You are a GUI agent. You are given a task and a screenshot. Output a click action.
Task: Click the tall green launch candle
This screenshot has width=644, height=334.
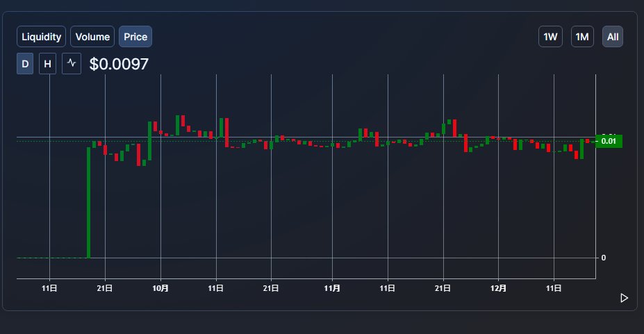(x=88, y=202)
